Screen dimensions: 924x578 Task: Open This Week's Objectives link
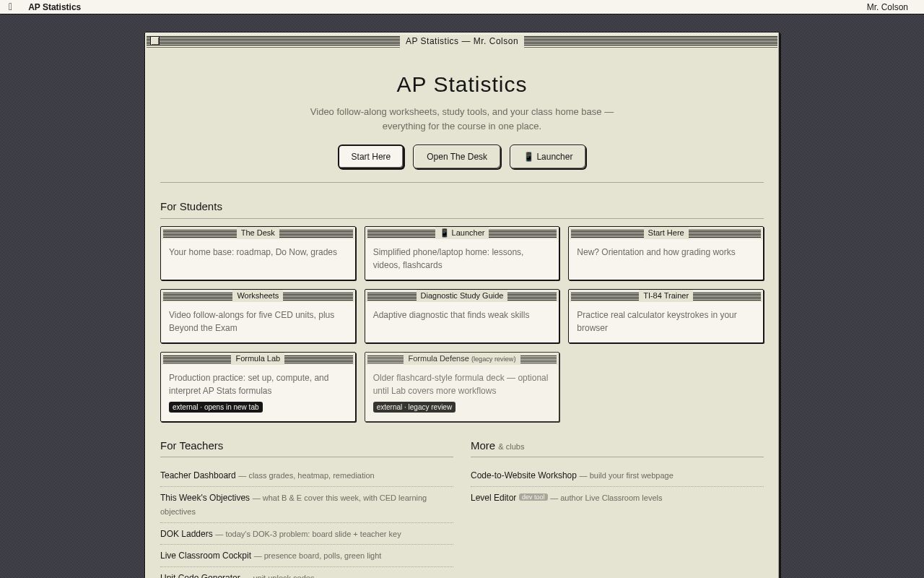point(205,498)
